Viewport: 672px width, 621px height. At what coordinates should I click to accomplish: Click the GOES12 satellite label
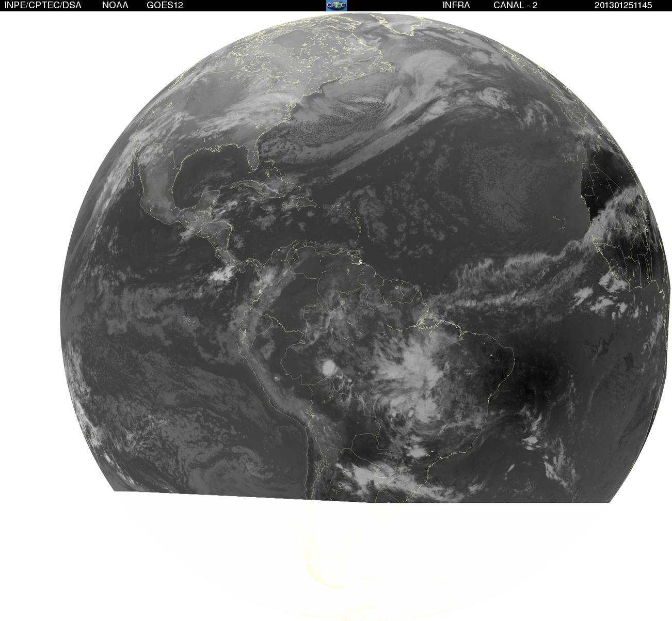click(x=165, y=5)
